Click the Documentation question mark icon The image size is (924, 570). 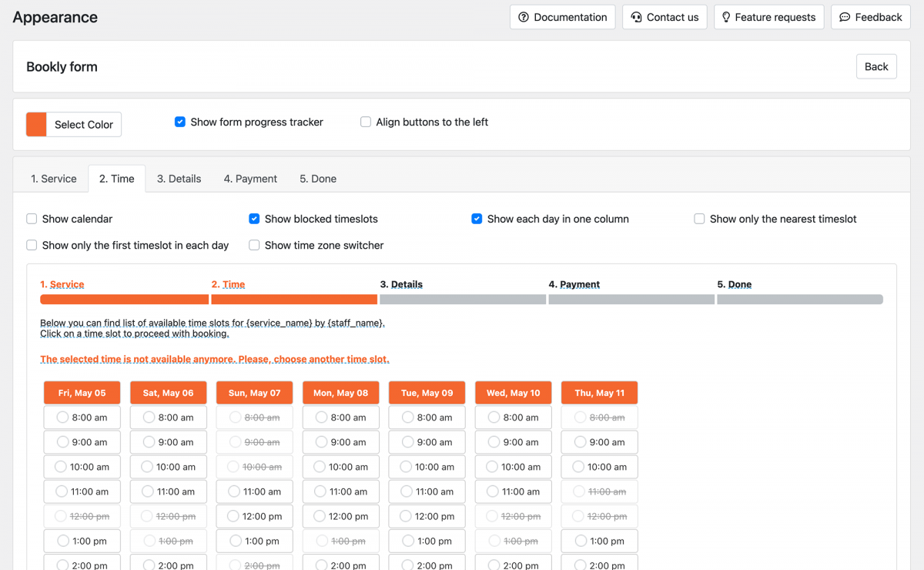pyautogui.click(x=525, y=17)
